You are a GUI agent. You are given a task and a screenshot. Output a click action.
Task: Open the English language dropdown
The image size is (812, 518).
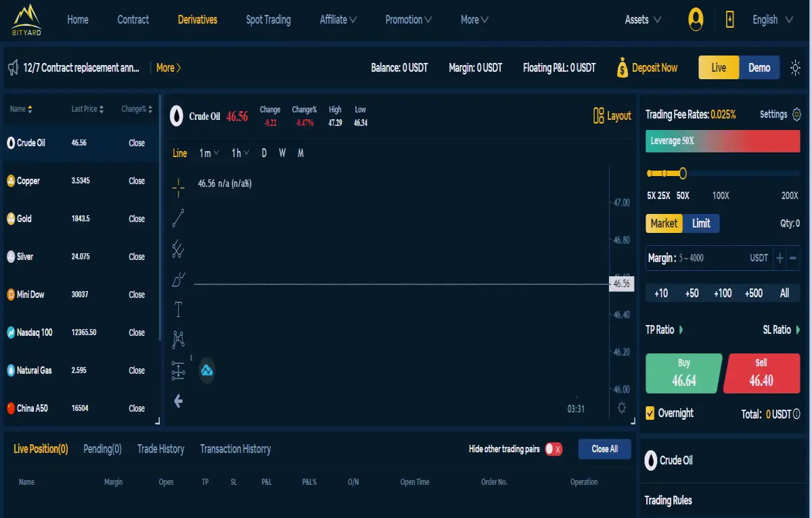(772, 20)
